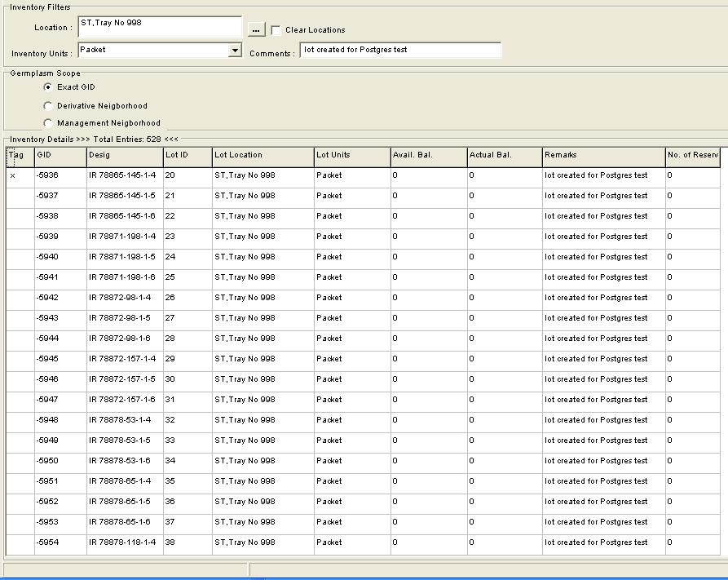
Task: Click into the Location text field
Action: point(160,27)
